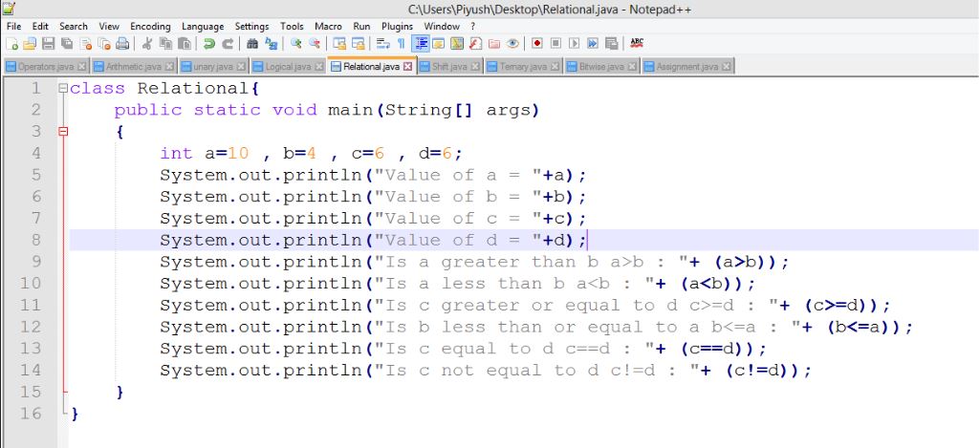Screen dimensions: 980x448
Task: Open the View menu
Action: coord(109,26)
